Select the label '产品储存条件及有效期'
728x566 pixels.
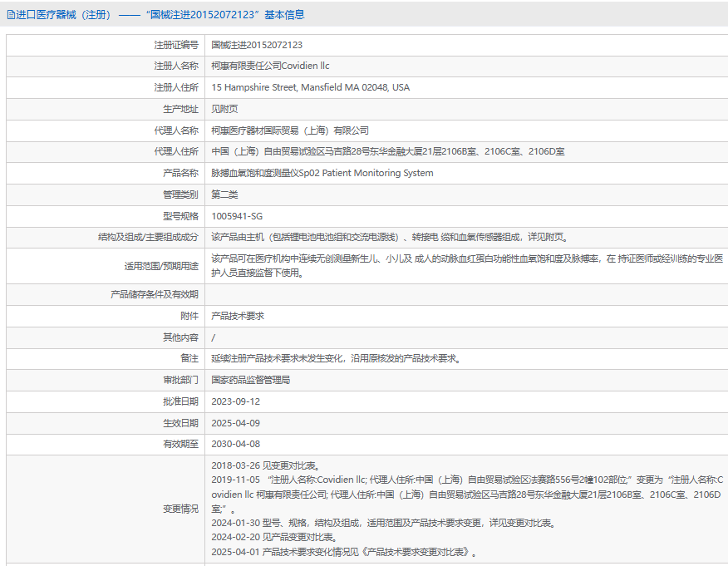click(154, 294)
